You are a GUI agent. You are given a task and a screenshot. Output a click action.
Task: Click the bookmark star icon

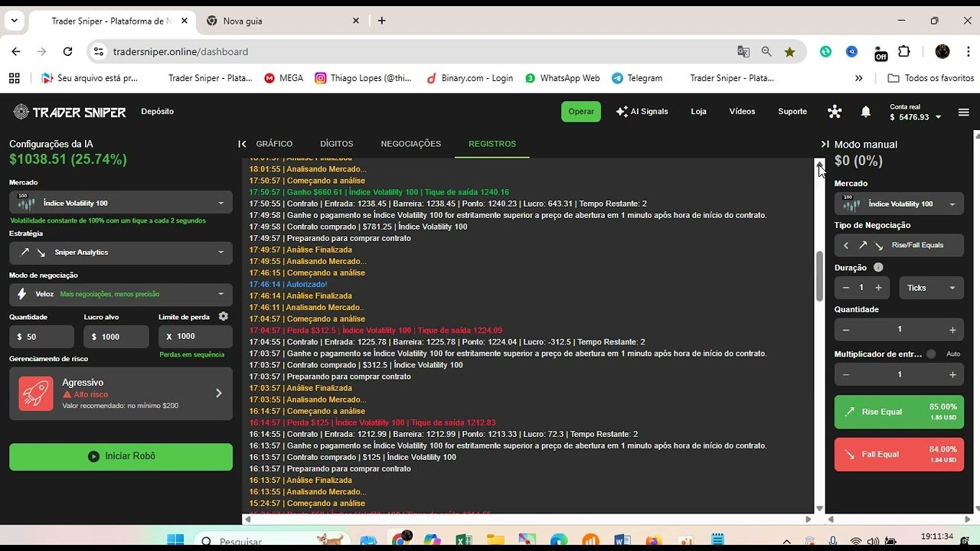click(789, 51)
